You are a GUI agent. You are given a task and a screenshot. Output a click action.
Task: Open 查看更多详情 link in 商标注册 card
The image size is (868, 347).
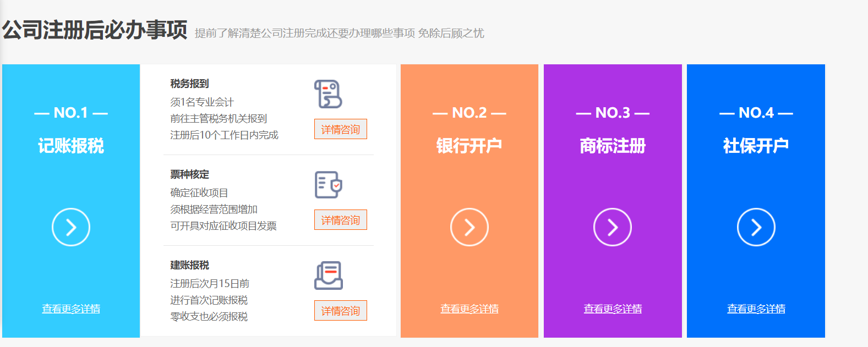pos(613,309)
